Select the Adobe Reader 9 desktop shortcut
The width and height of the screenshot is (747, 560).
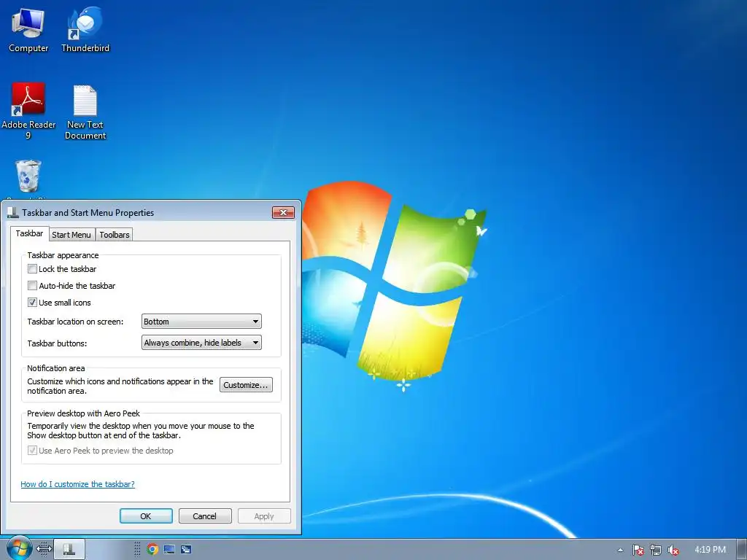28,111
